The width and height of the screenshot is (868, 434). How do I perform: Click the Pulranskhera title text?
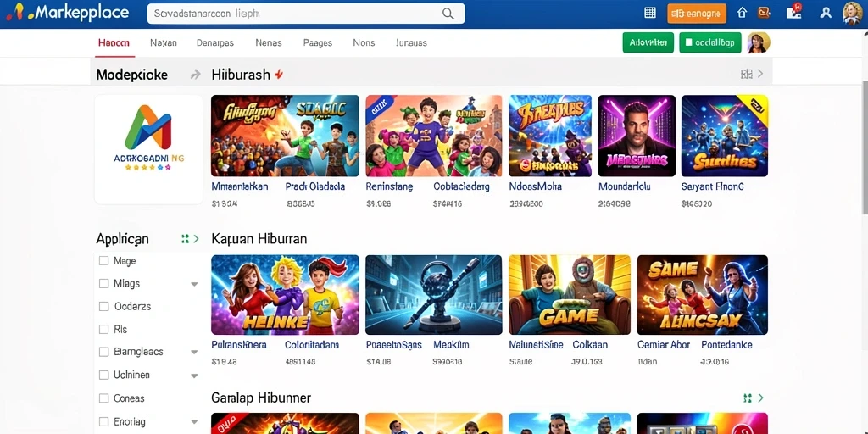[239, 345]
